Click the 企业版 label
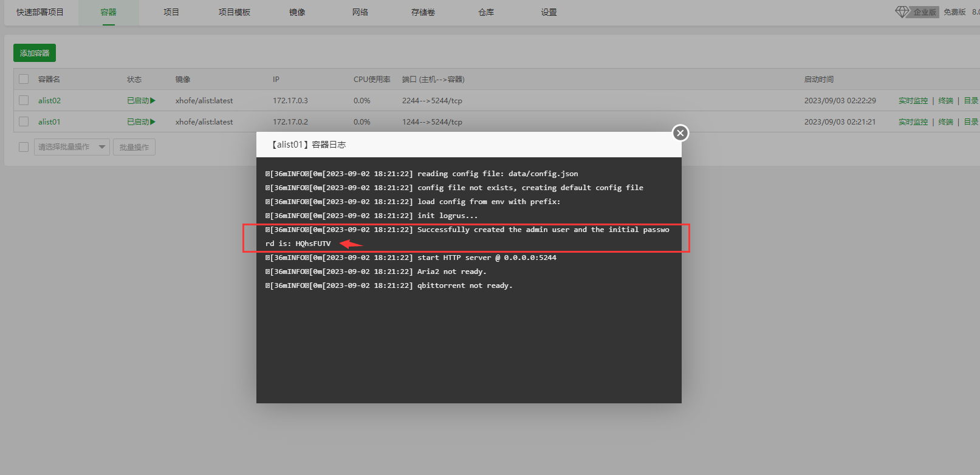 tap(925, 12)
